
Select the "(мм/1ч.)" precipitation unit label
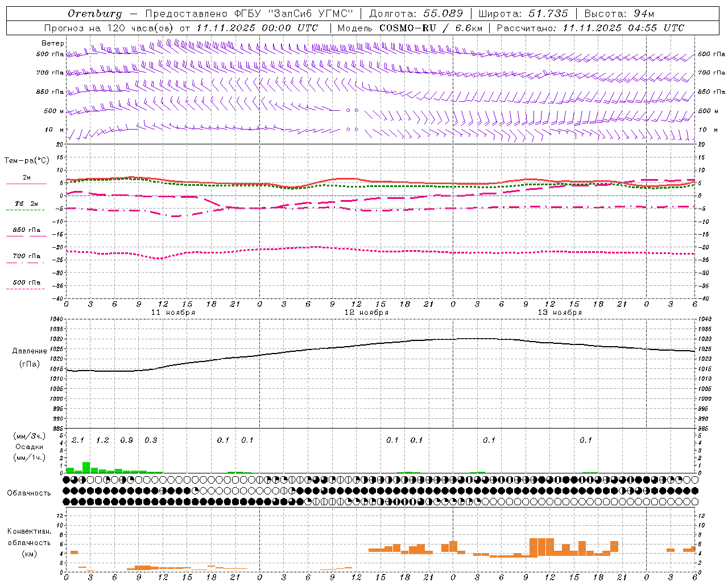[30, 458]
